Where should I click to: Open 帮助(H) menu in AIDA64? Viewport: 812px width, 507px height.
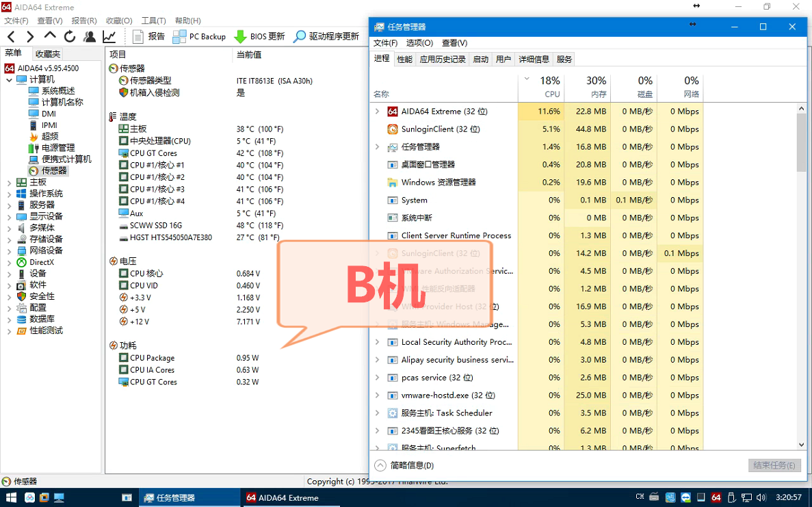coord(187,21)
